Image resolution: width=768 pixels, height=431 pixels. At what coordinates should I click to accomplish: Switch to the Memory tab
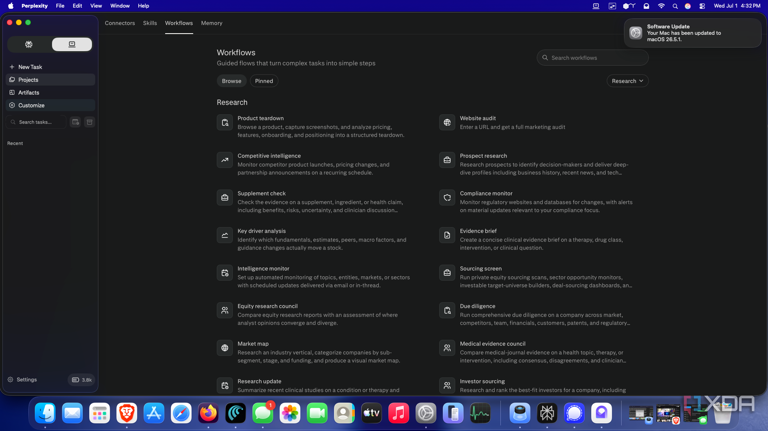pos(212,23)
